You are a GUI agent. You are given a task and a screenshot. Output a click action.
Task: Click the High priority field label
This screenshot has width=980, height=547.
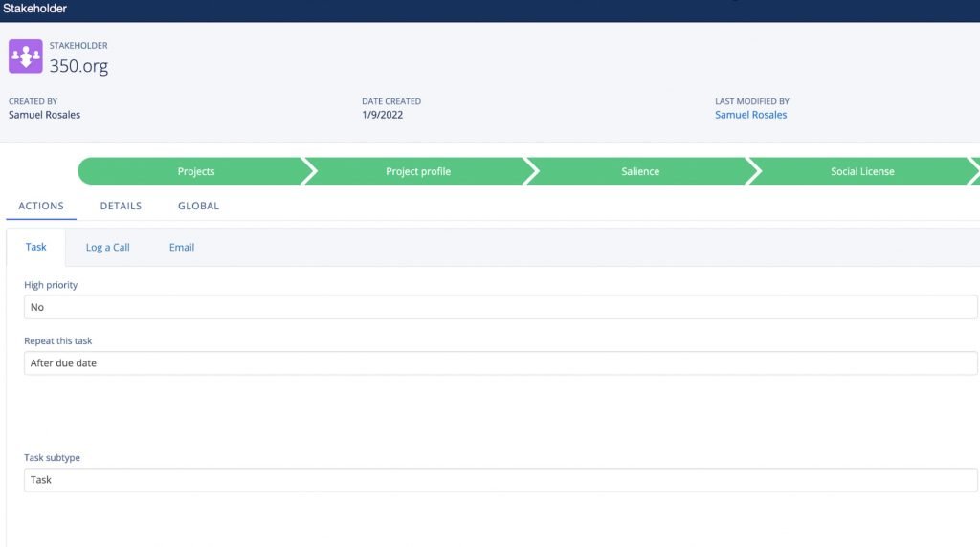(51, 285)
